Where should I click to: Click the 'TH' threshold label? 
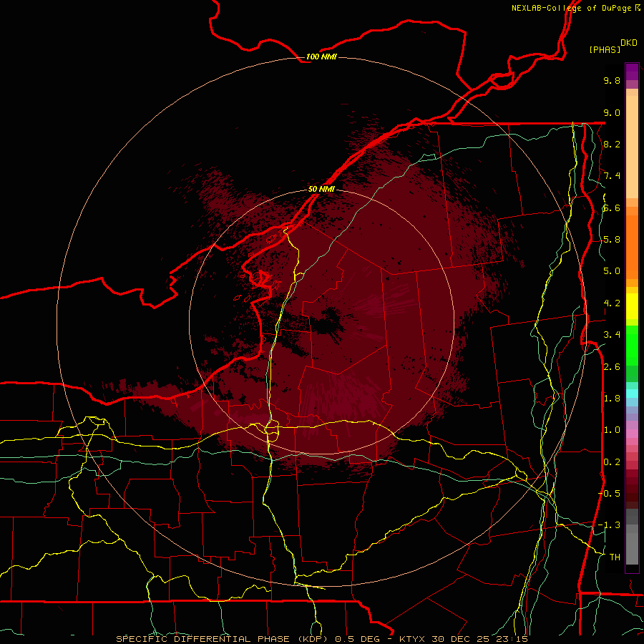click(x=615, y=557)
